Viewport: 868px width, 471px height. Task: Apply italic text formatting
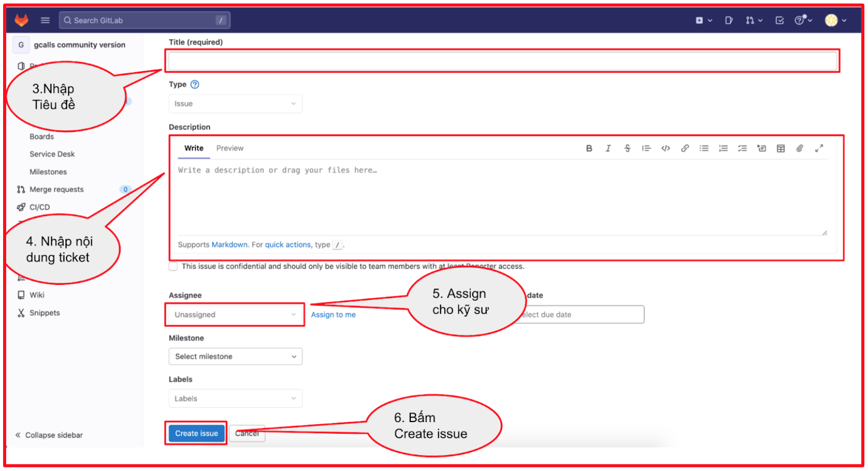(x=608, y=148)
